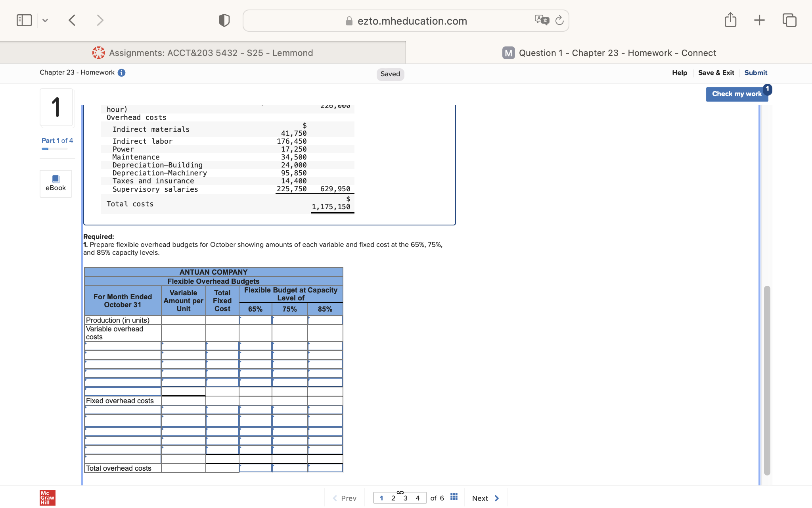Open dropdown in first variable overhead cost row
Screen dimensions: 812x508
[x=123, y=346]
